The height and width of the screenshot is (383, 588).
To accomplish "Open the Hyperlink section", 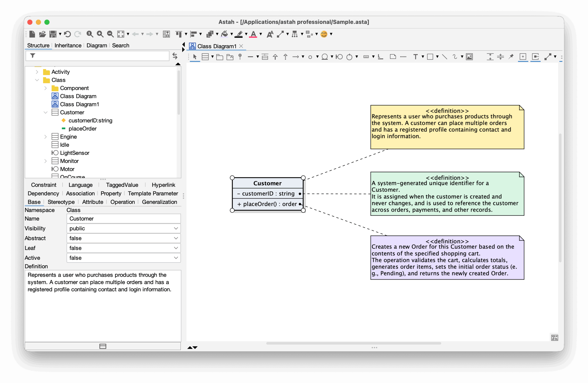I will click(163, 185).
